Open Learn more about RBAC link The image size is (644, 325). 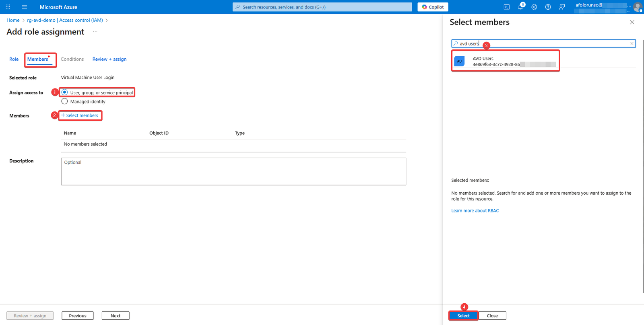475,211
